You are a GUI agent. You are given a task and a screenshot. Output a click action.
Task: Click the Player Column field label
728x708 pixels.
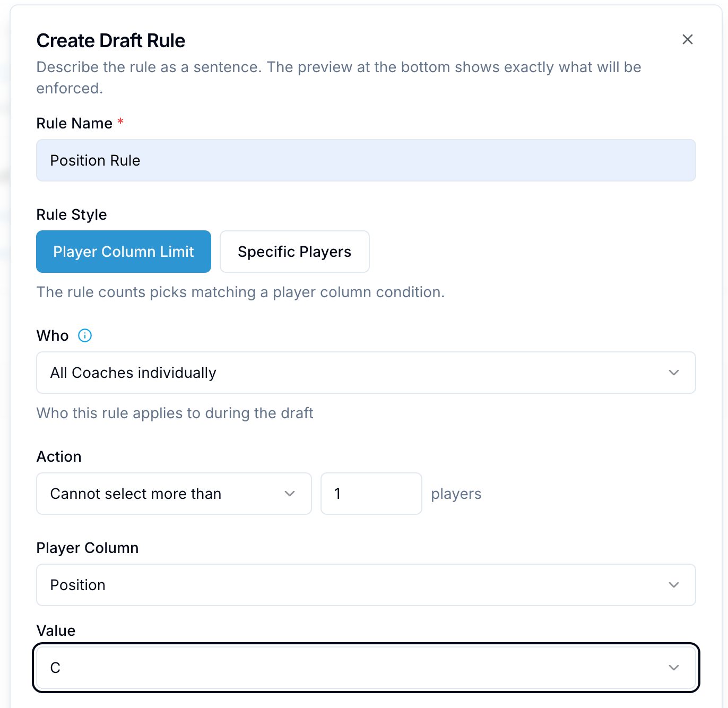click(x=88, y=548)
